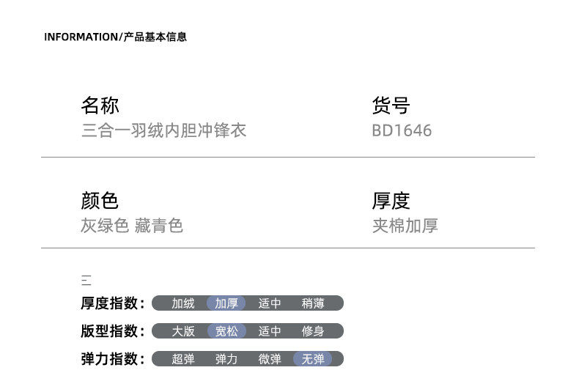Select the highlighted 加厚 thickness option
The height and width of the screenshot is (392, 579).
[x=226, y=303]
